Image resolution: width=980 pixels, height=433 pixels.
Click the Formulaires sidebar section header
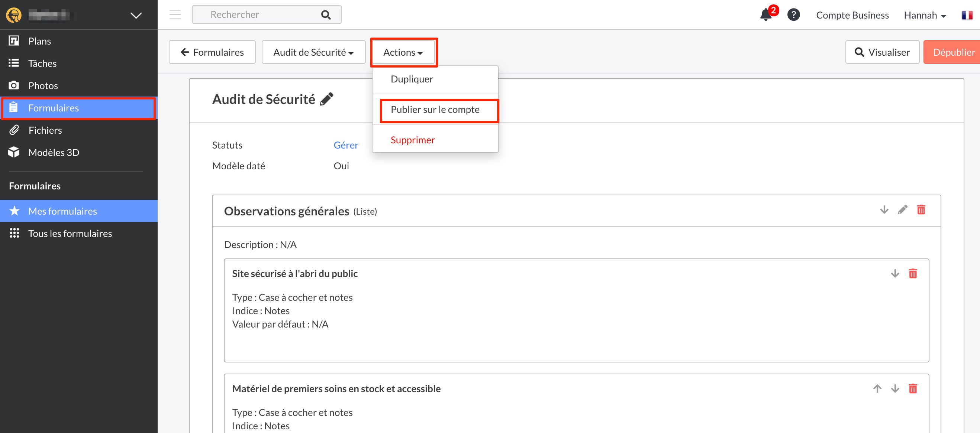35,186
